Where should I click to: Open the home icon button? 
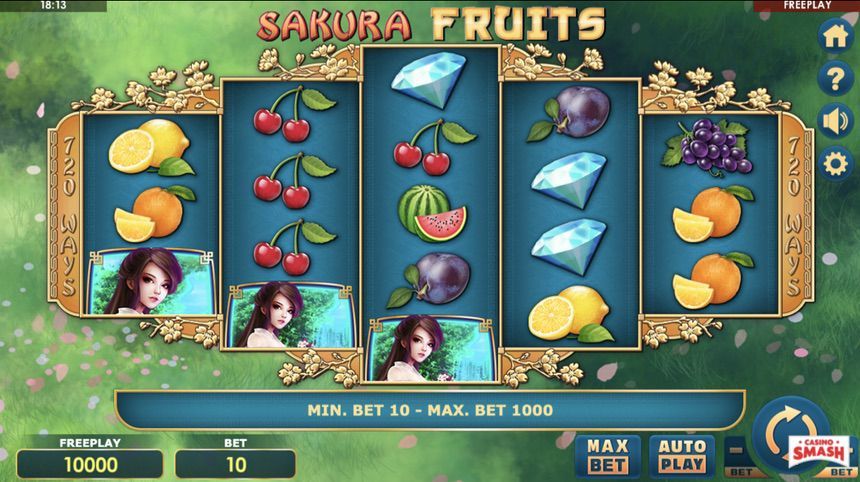(x=835, y=36)
